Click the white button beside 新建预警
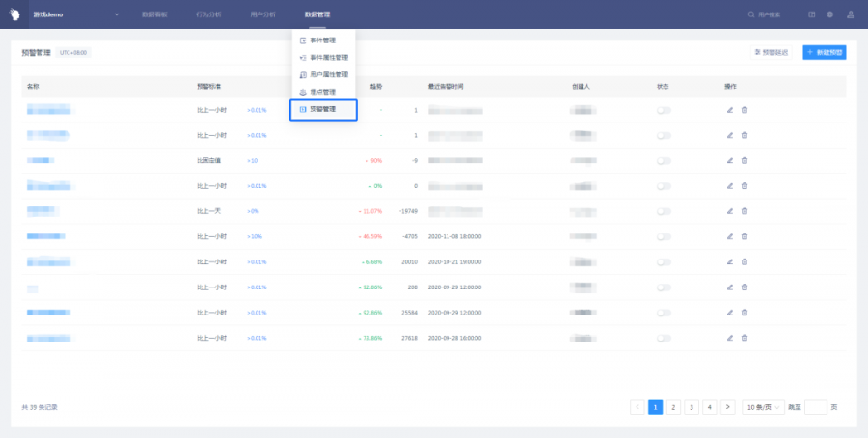868x438 pixels. point(772,53)
